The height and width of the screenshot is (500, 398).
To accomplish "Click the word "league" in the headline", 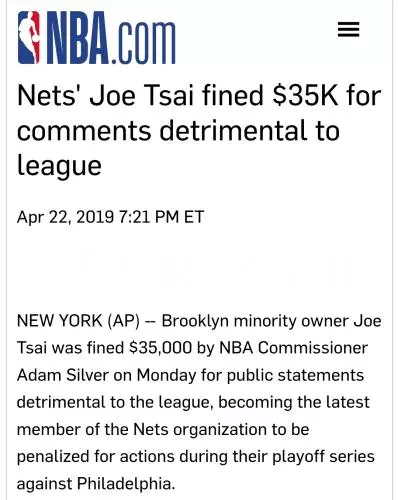I will tap(59, 166).
